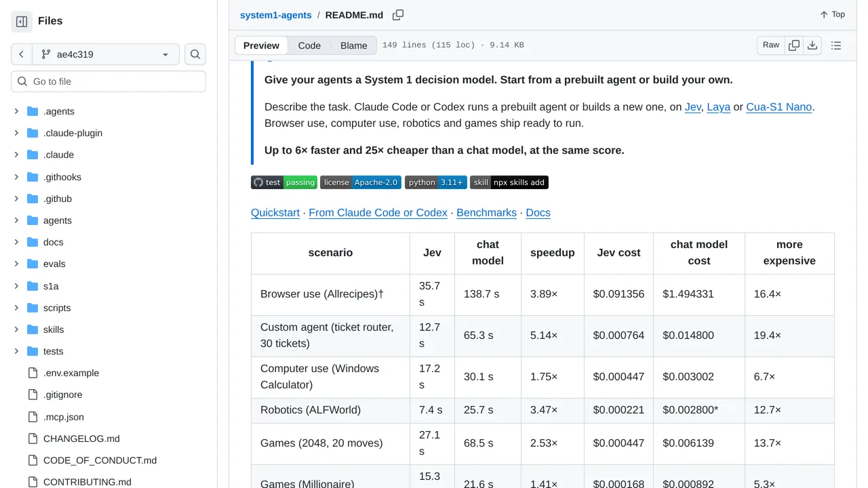The height and width of the screenshot is (488, 868).
Task: Go back with the left arrow button
Action: (22, 54)
